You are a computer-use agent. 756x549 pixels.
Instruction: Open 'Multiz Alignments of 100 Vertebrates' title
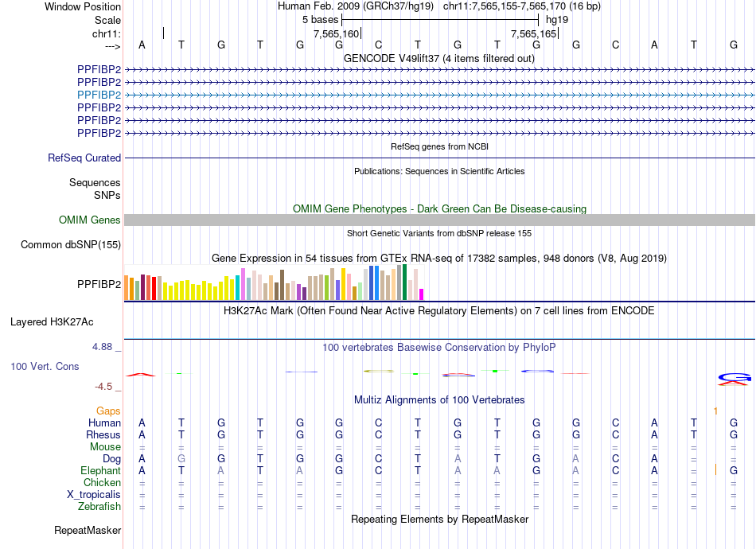click(x=439, y=400)
